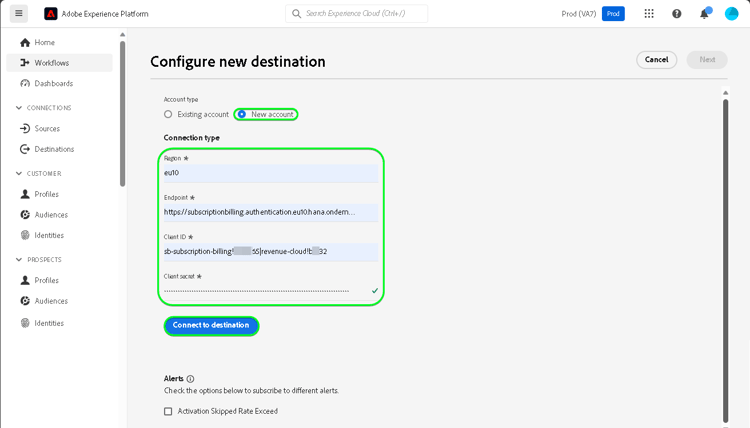Viewport: 750px width, 428px height.
Task: Collapse the Customer section
Action: click(19, 173)
